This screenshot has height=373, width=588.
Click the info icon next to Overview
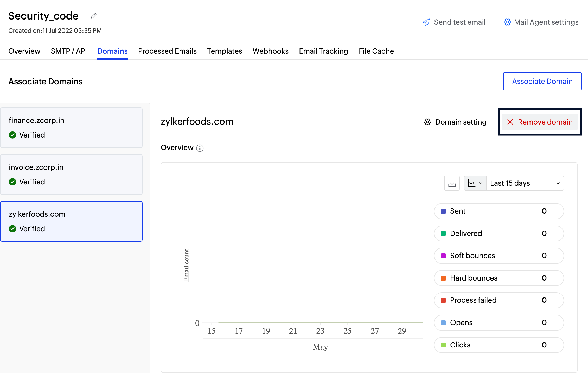200,148
